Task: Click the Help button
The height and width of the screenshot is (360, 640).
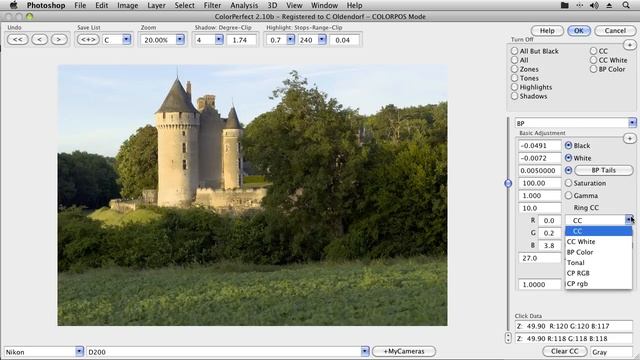Action: (547, 31)
